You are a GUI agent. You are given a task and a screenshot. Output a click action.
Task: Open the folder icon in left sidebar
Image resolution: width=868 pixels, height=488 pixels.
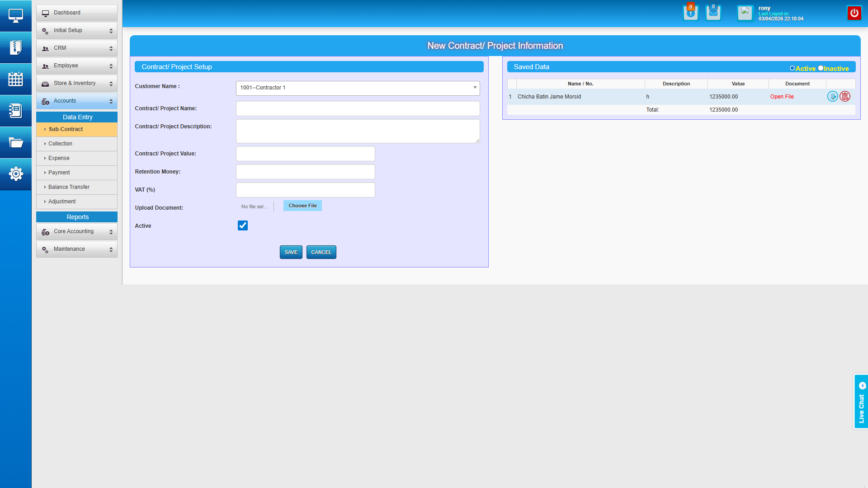(x=16, y=142)
